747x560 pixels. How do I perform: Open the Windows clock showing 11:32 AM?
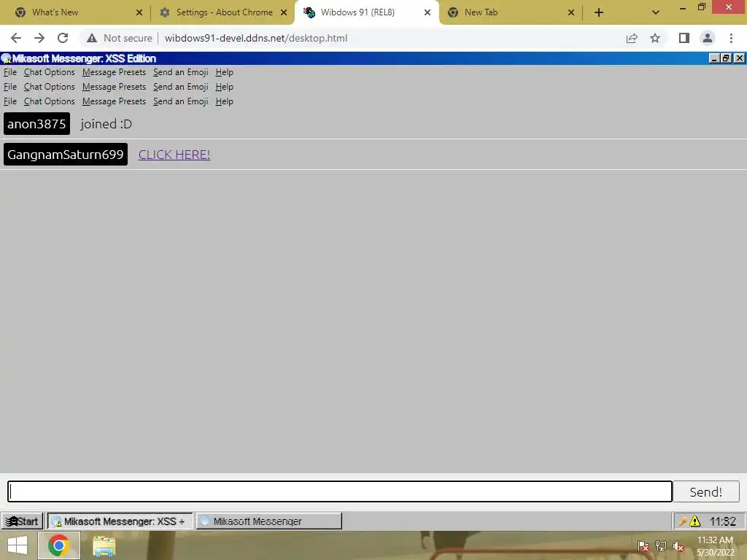[715, 546]
